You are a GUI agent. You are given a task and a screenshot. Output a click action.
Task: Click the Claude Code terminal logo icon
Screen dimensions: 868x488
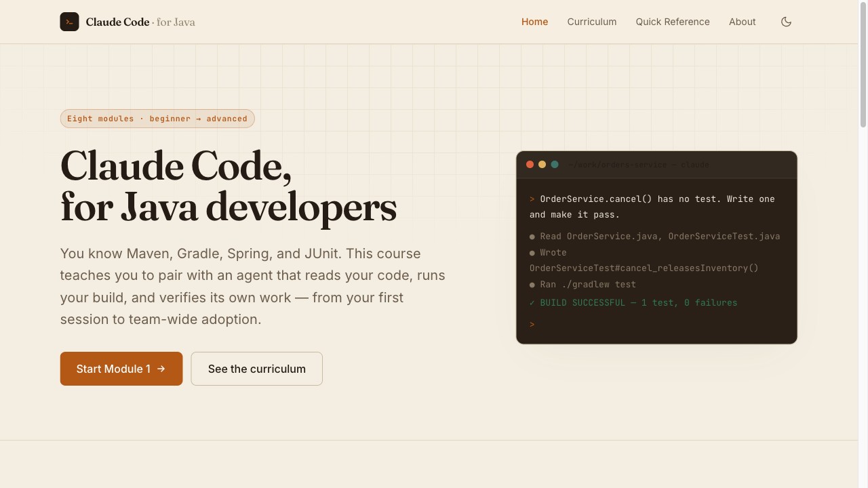pyautogui.click(x=69, y=22)
